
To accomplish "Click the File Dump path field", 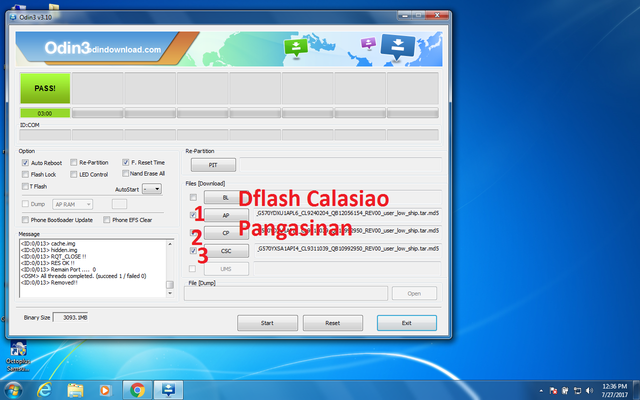I will 286,293.
